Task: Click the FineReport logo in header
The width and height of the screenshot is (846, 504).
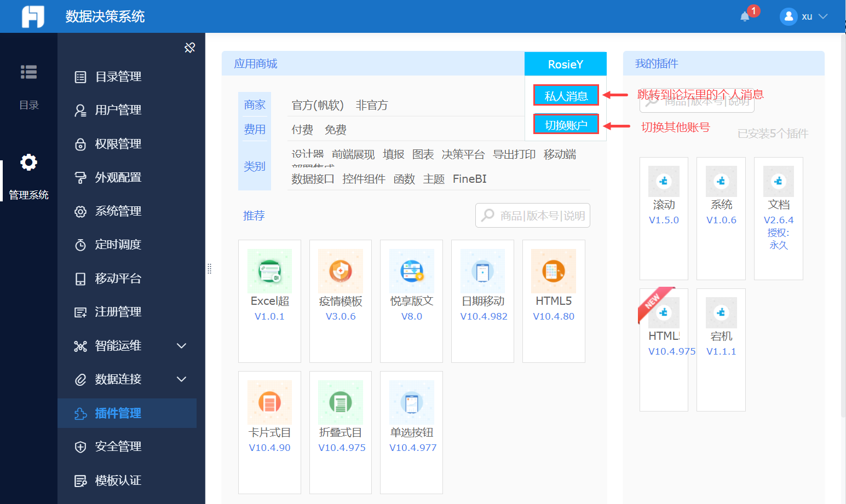Action: coord(33,16)
